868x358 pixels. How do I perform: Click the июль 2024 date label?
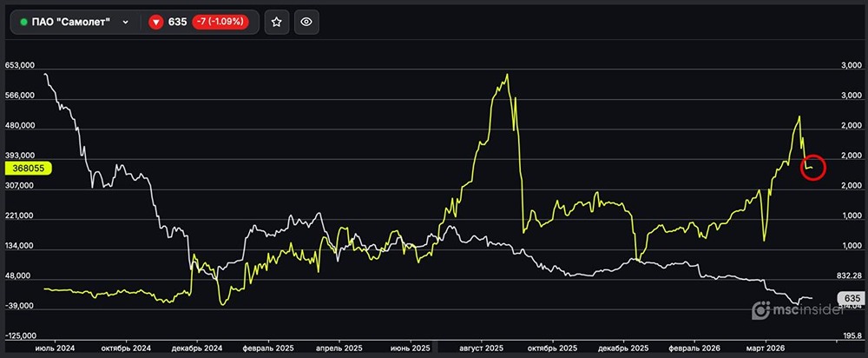click(x=56, y=347)
